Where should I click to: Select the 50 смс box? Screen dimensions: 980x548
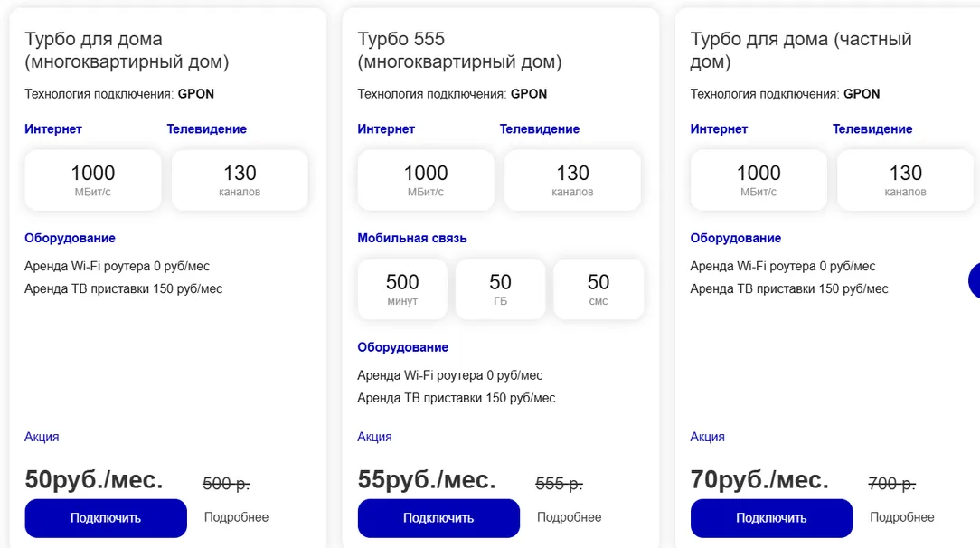[598, 289]
